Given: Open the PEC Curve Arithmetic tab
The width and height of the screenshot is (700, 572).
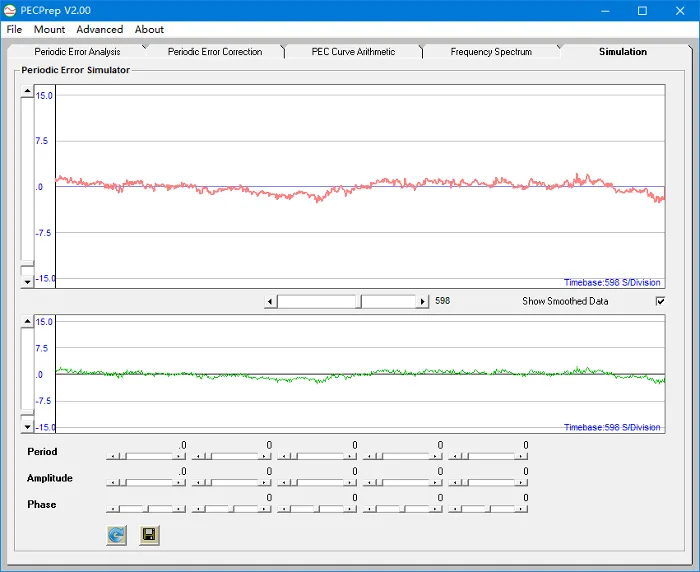Looking at the screenshot, I should [353, 52].
